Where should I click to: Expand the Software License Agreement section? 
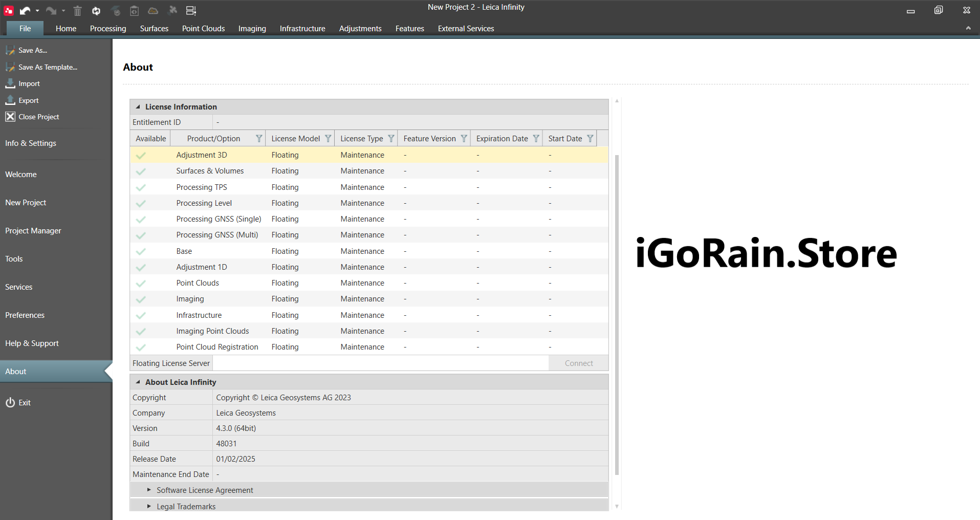(149, 490)
